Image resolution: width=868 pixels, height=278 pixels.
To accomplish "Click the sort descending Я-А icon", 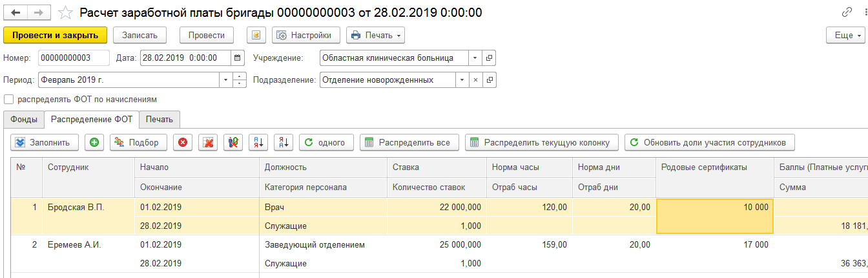I will [283, 142].
